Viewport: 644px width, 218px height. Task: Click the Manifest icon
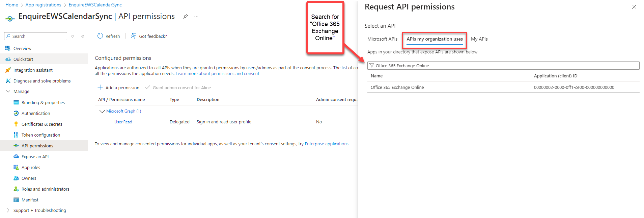click(16, 200)
